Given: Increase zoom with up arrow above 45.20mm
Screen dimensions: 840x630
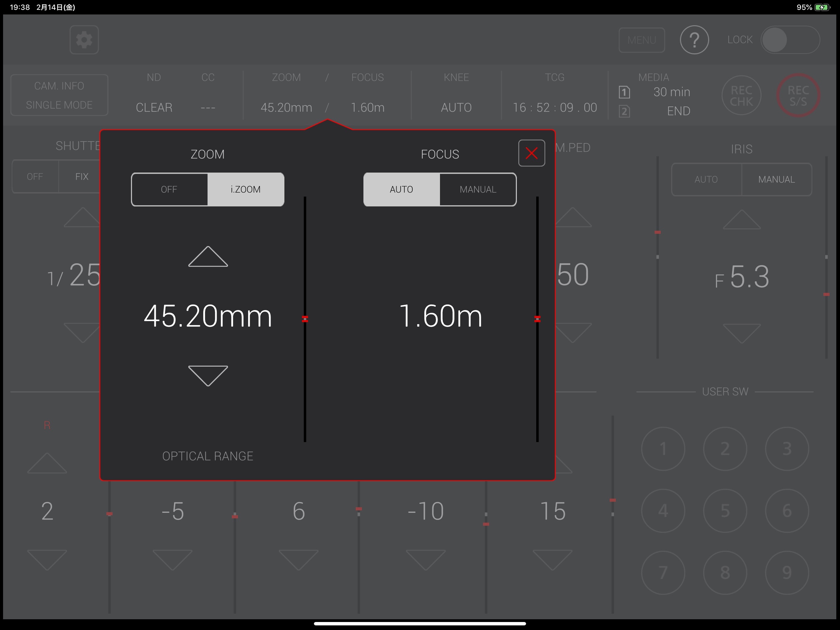Looking at the screenshot, I should point(208,257).
